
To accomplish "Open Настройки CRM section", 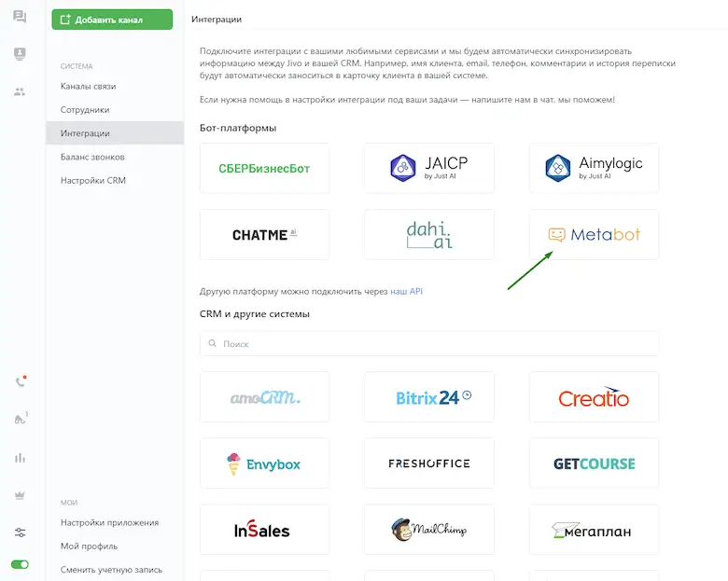I will point(92,180).
